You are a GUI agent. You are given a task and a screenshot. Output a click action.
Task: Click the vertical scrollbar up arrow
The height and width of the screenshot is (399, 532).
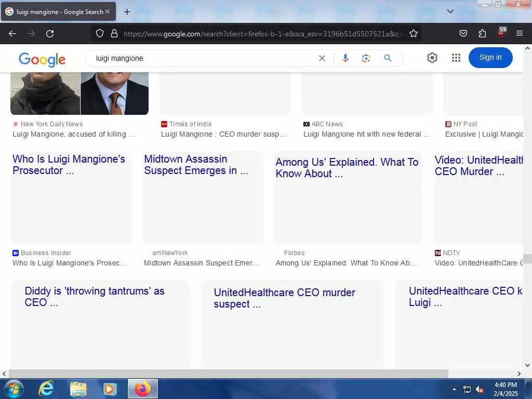(x=527, y=48)
